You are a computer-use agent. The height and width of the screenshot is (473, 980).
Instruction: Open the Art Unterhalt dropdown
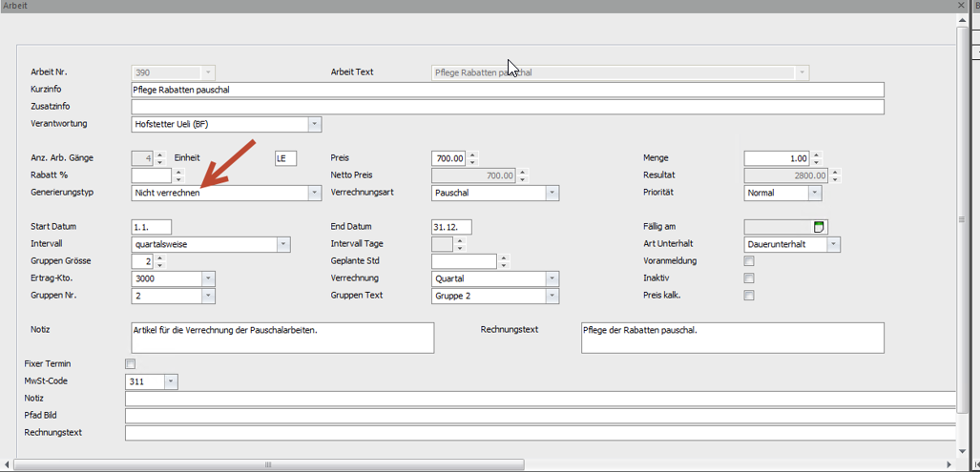(833, 244)
